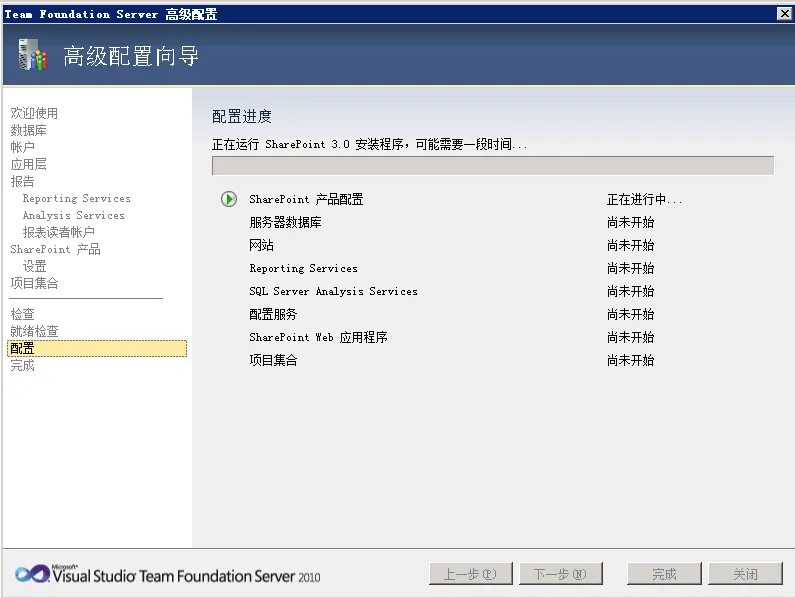
Task: Click 高级配置向导 header title
Action: 131,56
